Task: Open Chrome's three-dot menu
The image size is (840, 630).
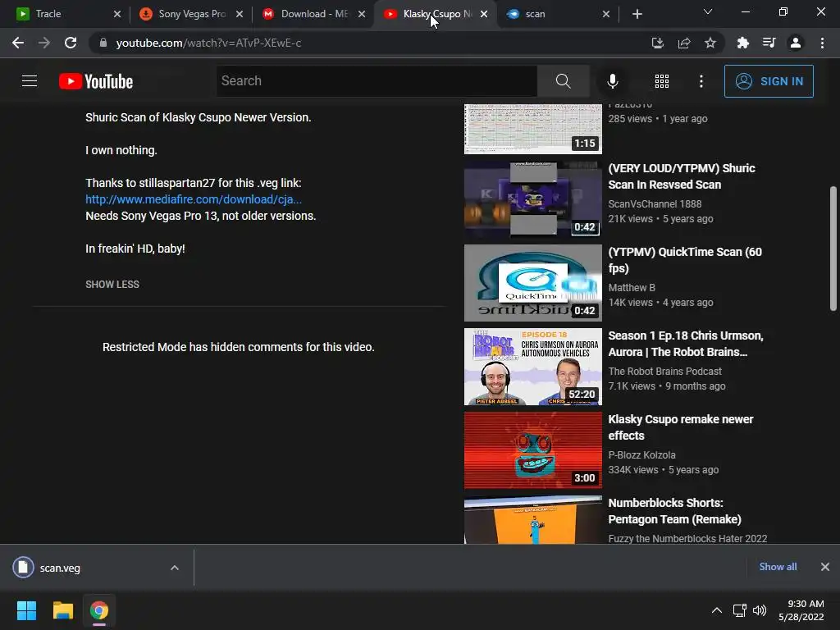Action: click(x=822, y=43)
